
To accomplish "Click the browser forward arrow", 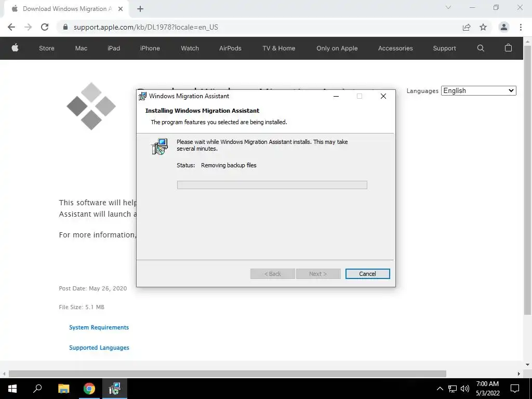I will click(x=28, y=27).
